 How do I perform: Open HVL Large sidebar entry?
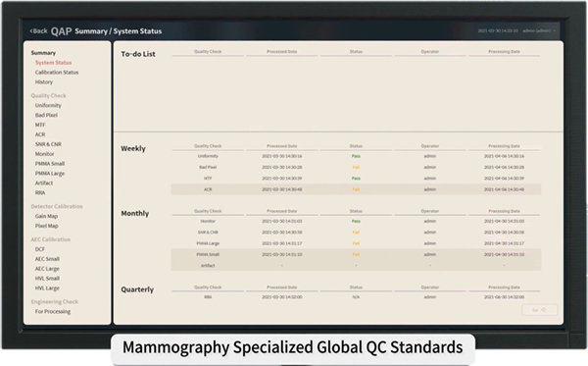tap(47, 288)
